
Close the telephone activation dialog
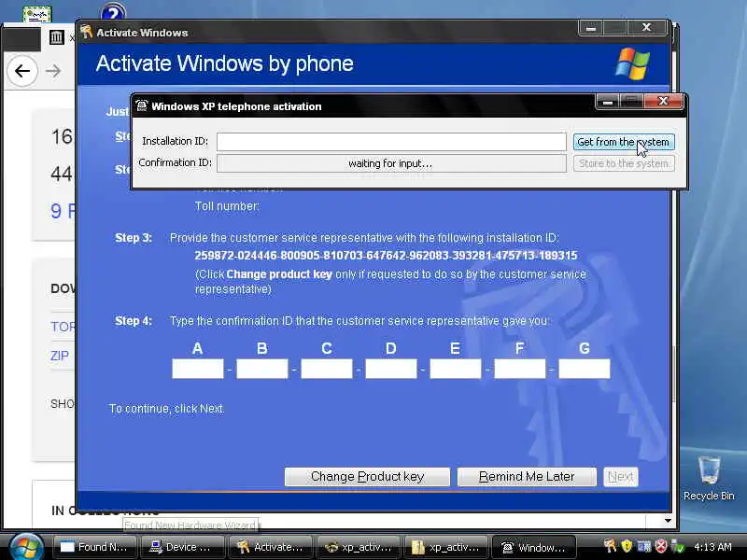click(x=663, y=101)
